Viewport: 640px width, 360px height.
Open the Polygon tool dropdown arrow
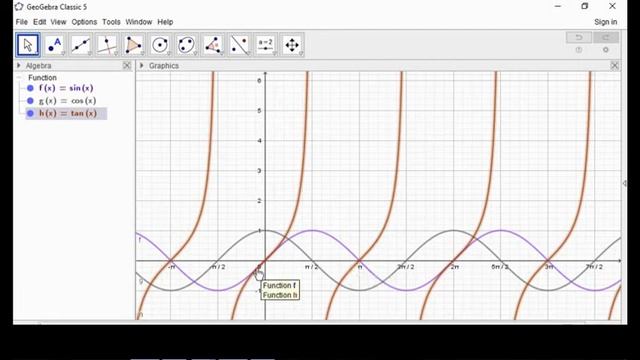coord(142,53)
